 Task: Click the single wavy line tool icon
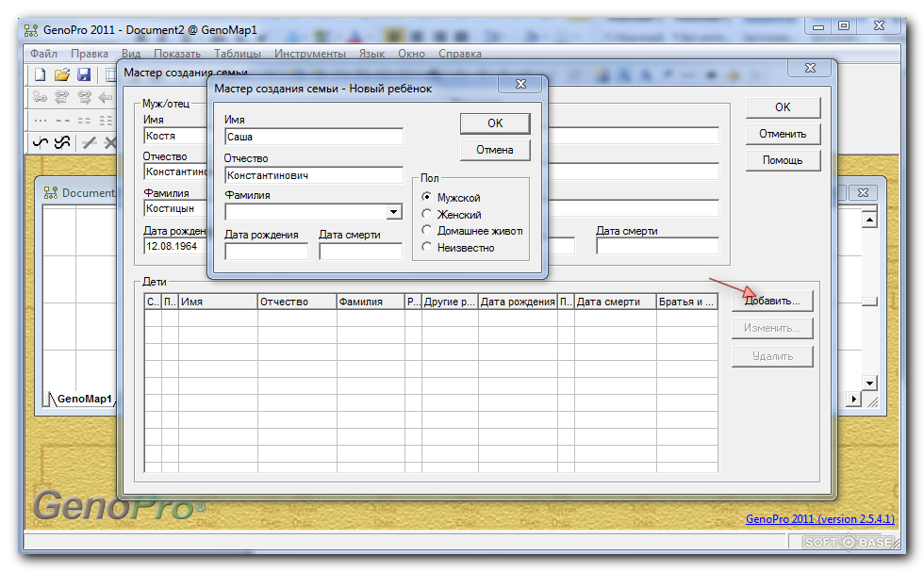point(40,142)
